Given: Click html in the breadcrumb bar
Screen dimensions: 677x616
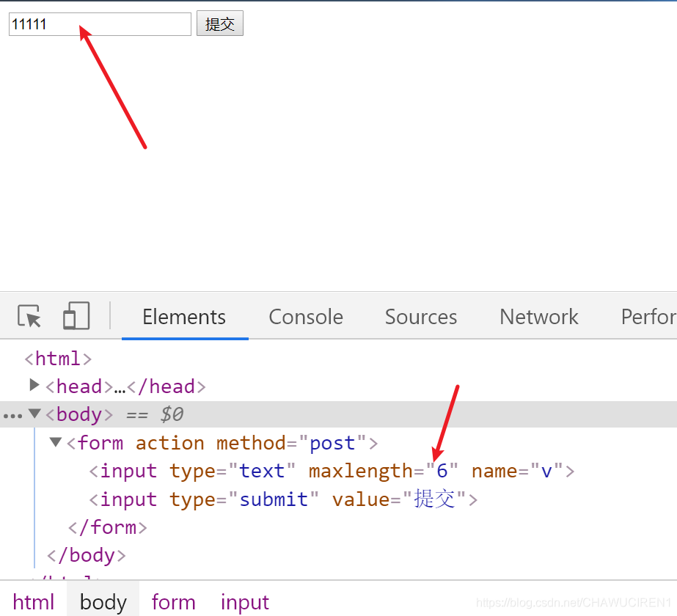Looking at the screenshot, I should tap(33, 602).
